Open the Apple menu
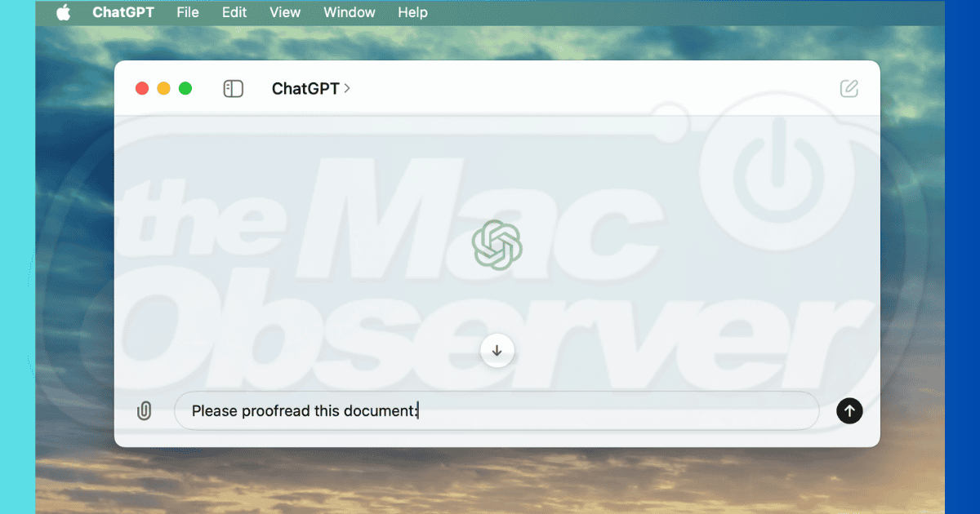The image size is (980, 514). [64, 12]
